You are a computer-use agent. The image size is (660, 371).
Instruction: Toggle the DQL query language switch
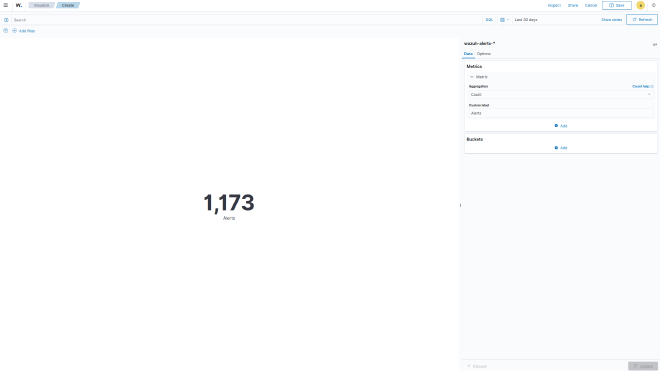tap(489, 20)
